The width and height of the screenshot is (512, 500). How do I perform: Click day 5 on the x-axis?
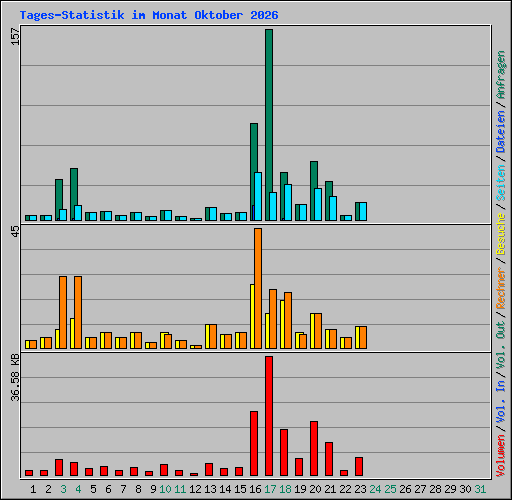click(93, 489)
